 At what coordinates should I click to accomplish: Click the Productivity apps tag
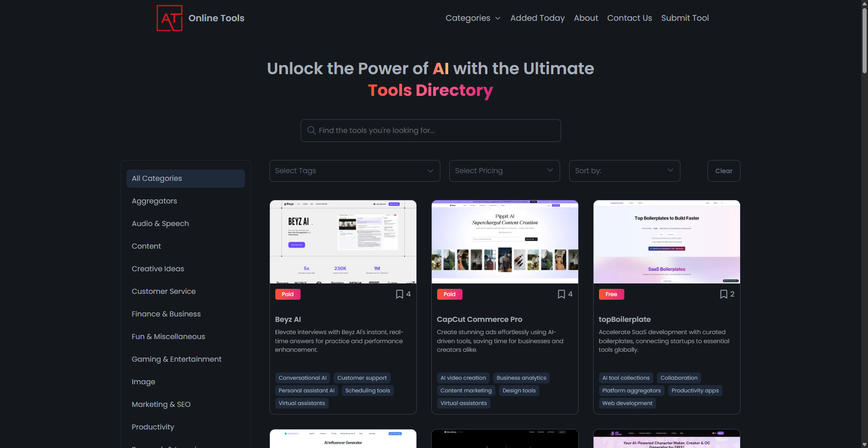tap(695, 391)
